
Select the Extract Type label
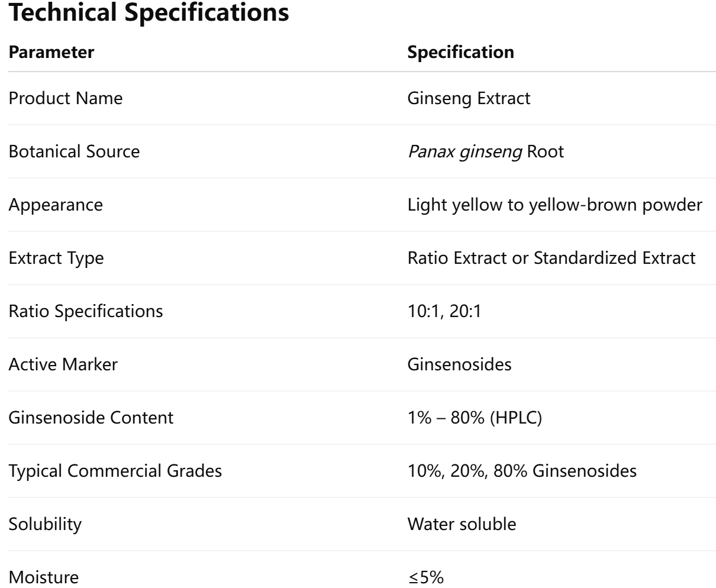56,258
